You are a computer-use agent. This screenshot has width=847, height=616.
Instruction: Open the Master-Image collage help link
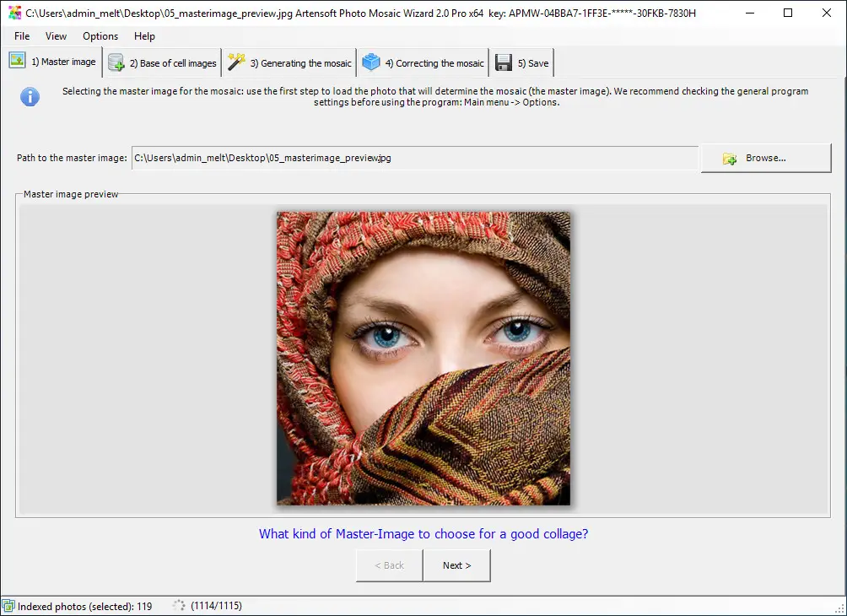click(423, 534)
